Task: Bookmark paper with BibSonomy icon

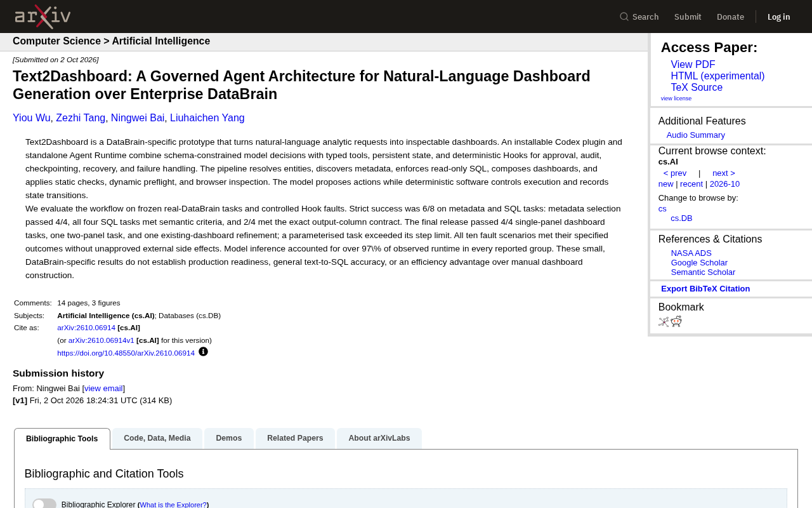Action: pos(664,321)
